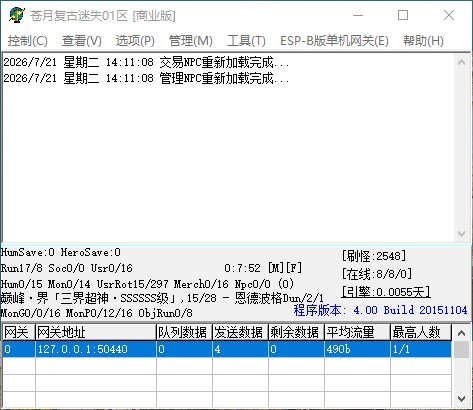The image size is (473, 410).
Task: Click the 0:7:52 uptime timer
Action: [x=242, y=268]
